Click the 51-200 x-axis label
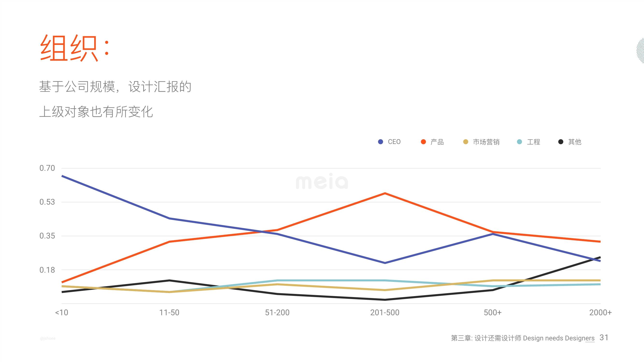This screenshot has height=362, width=644. coord(277,313)
